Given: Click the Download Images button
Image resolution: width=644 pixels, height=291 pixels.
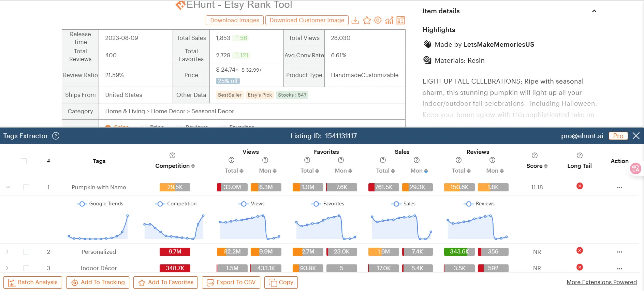Looking at the screenshot, I should 235,20.
